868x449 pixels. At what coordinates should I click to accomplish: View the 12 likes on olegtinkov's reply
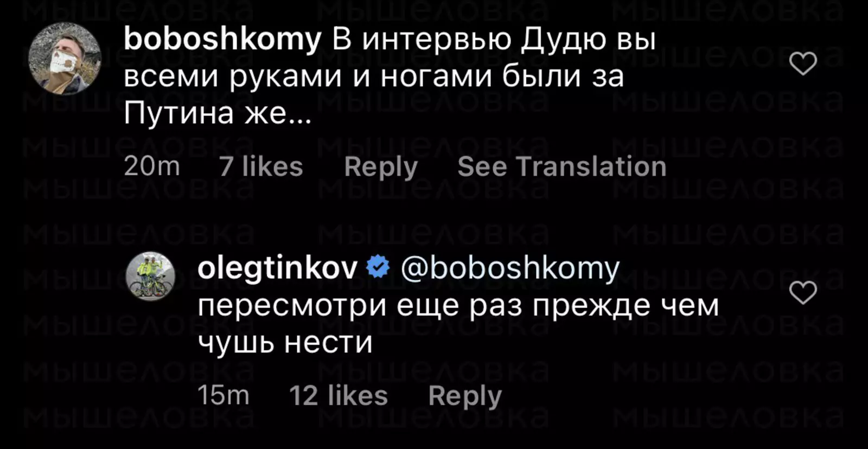pyautogui.click(x=339, y=396)
